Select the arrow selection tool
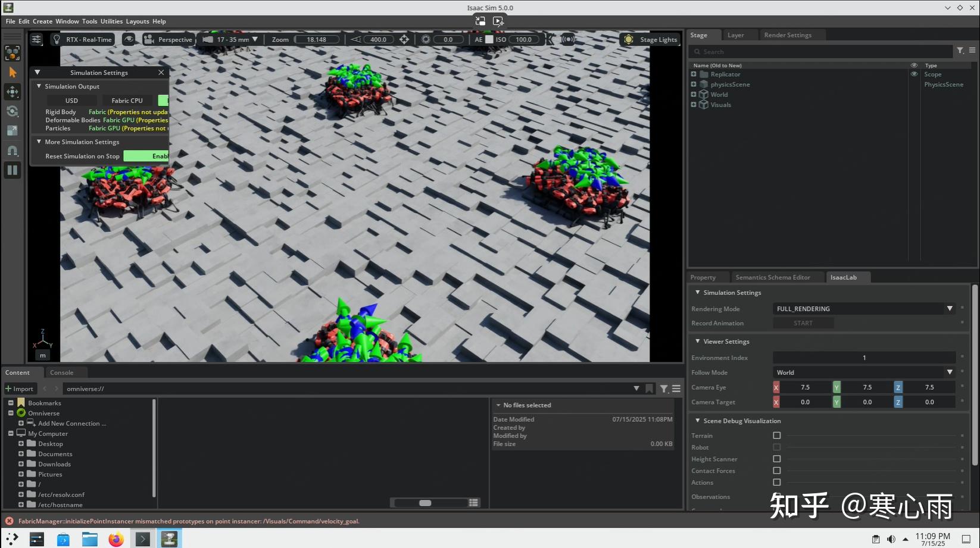The height and width of the screenshot is (548, 980). tap(12, 72)
